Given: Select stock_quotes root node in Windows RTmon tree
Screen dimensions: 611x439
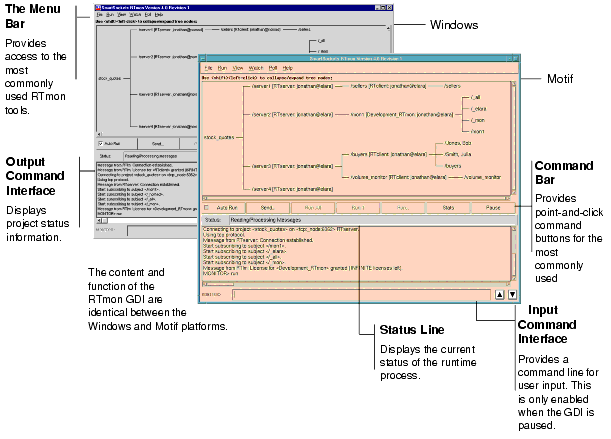Looking at the screenshot, I should 110,78.
